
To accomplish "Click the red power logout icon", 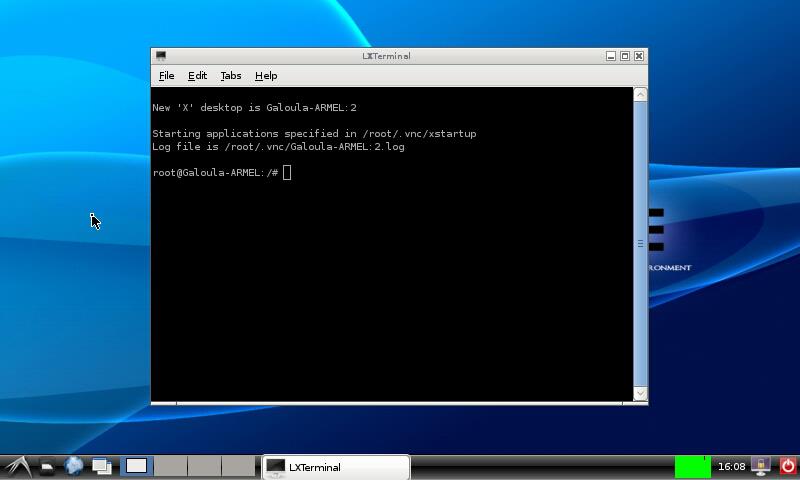I will [x=787, y=466].
